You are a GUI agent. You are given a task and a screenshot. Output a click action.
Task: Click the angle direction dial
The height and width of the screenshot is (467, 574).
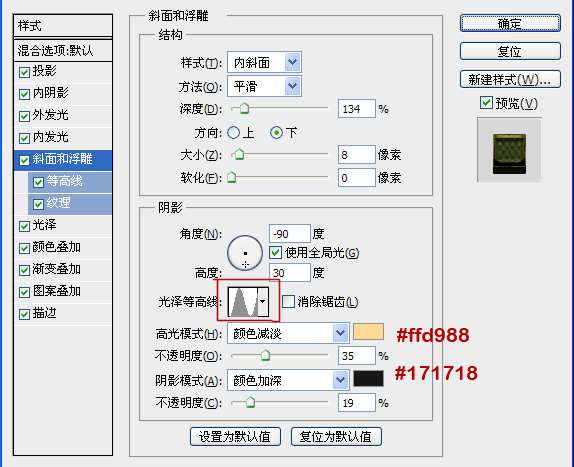(245, 253)
